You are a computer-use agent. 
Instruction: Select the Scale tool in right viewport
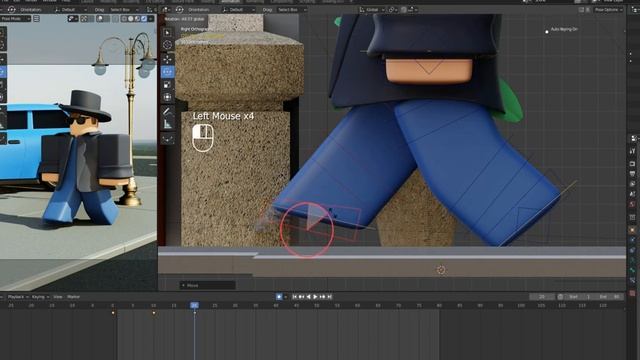point(167,84)
